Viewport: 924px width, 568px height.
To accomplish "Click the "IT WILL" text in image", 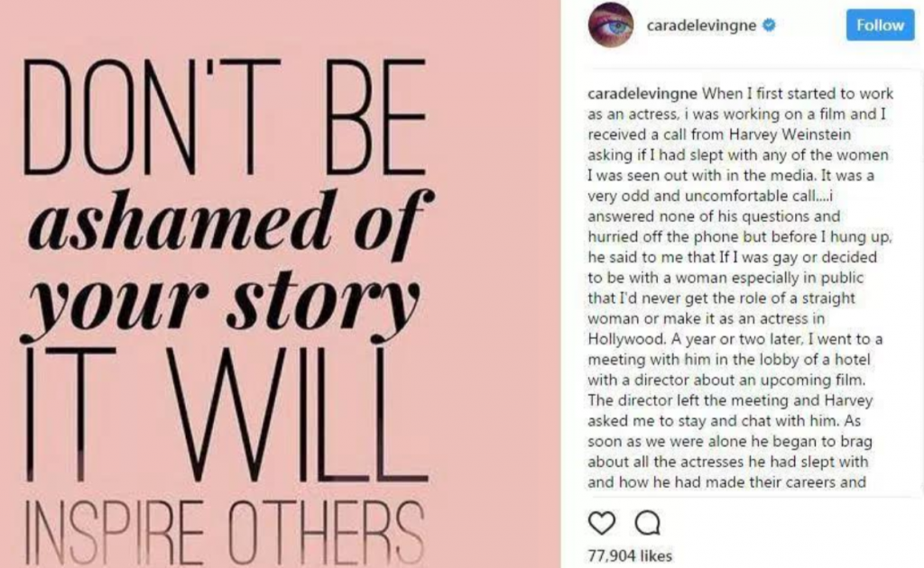I will pyautogui.click(x=226, y=416).
